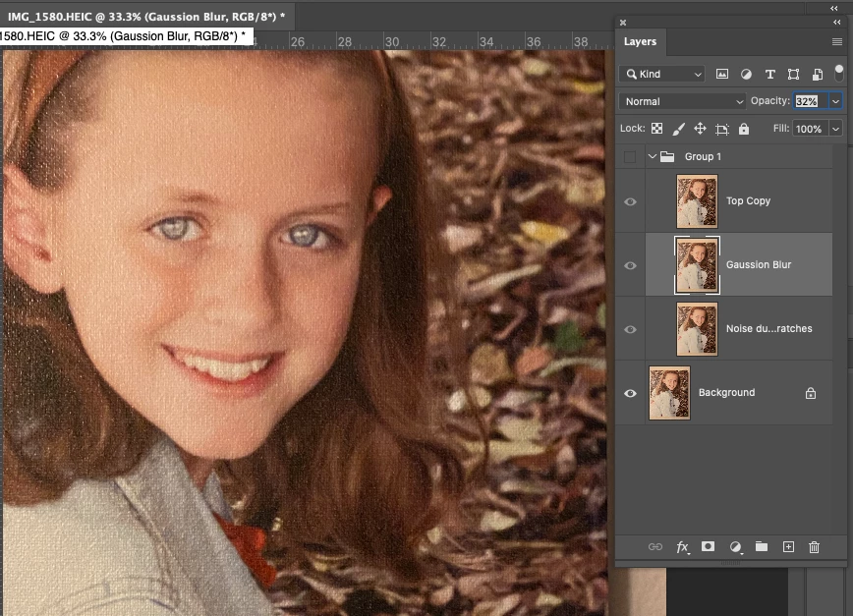Lock image pixels brush icon
The image size is (853, 616).
click(x=678, y=129)
